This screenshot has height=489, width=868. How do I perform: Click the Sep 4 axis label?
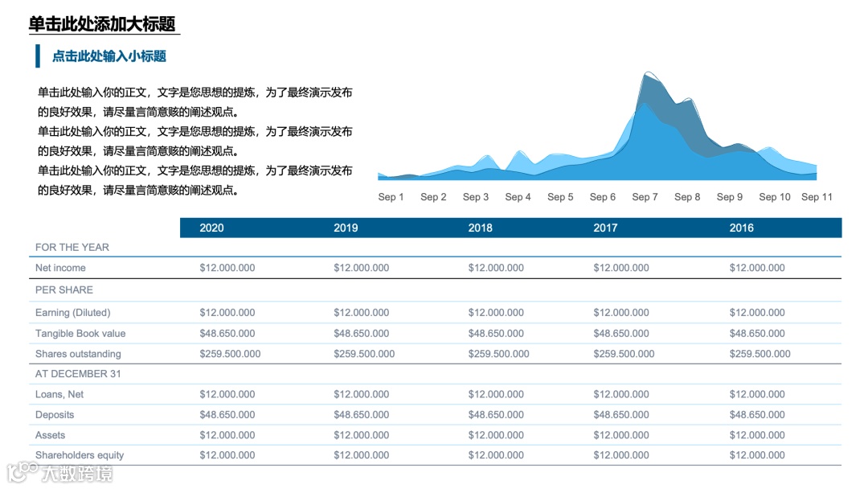(518, 196)
